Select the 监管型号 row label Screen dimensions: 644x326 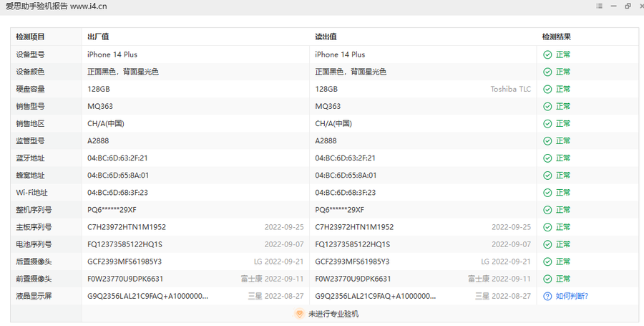click(x=30, y=141)
